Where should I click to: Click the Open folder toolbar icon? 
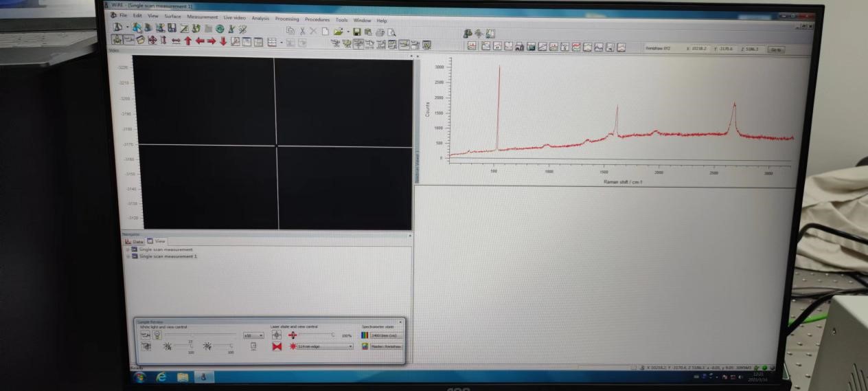[339, 32]
